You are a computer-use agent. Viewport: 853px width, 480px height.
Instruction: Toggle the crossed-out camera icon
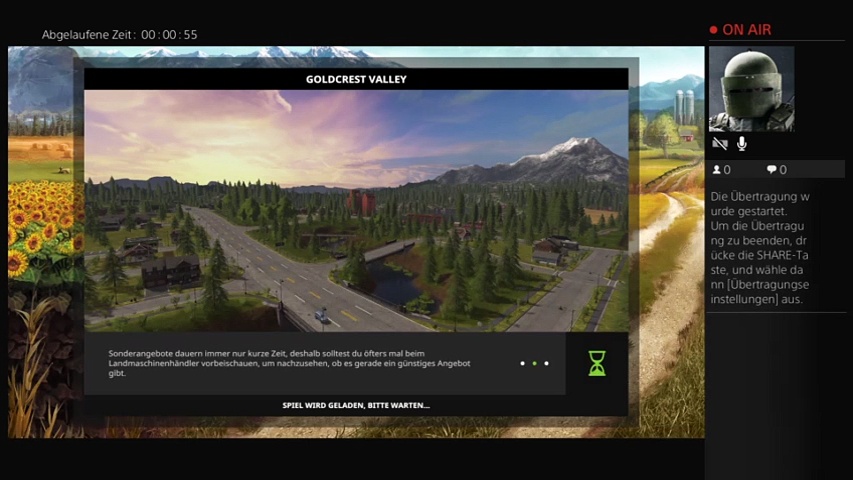coord(719,145)
